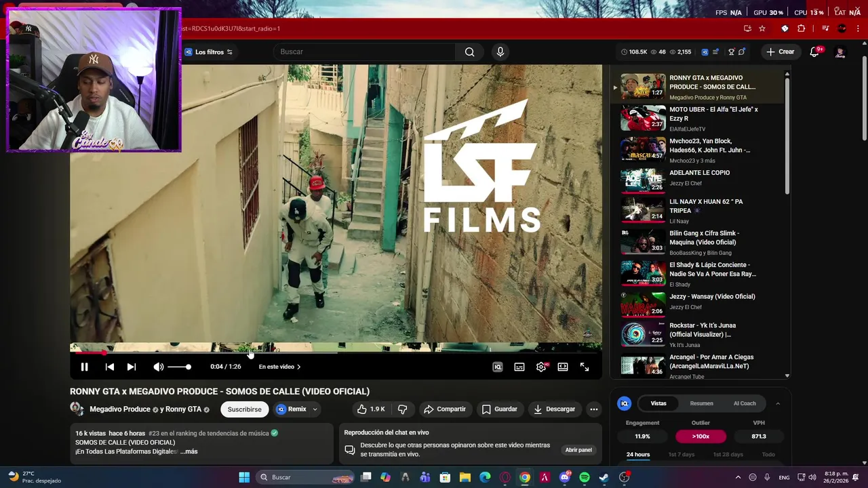Skip to the next video in the player

(x=132, y=367)
